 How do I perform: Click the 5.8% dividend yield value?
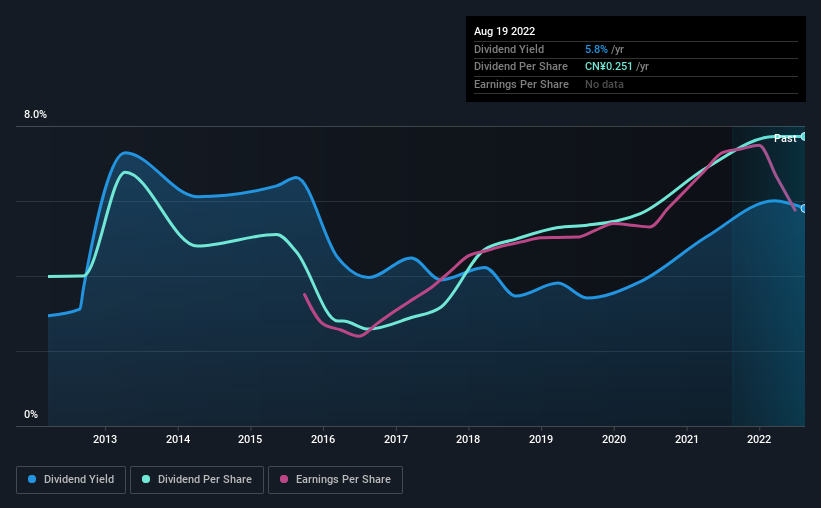[x=596, y=49]
